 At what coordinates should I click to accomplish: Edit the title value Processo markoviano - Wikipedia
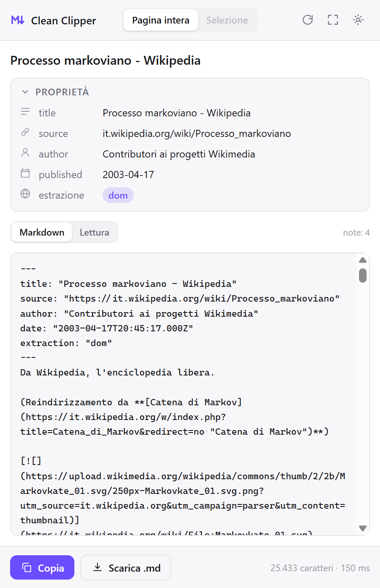[177, 113]
